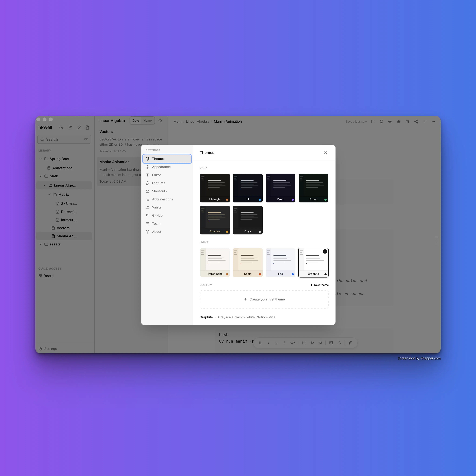
Task: Insert inline code from toolbar
Action: tap(293, 343)
